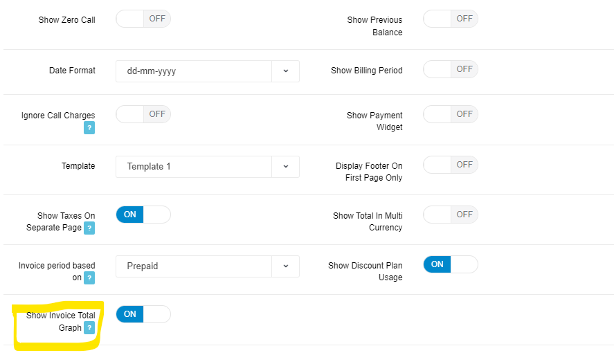Open Invoice period Prepaid dropdown arrow
614x364 pixels.
coord(285,266)
